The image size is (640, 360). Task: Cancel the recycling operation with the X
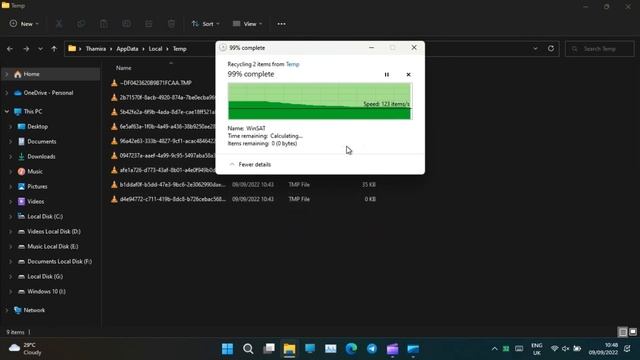pyautogui.click(x=408, y=75)
